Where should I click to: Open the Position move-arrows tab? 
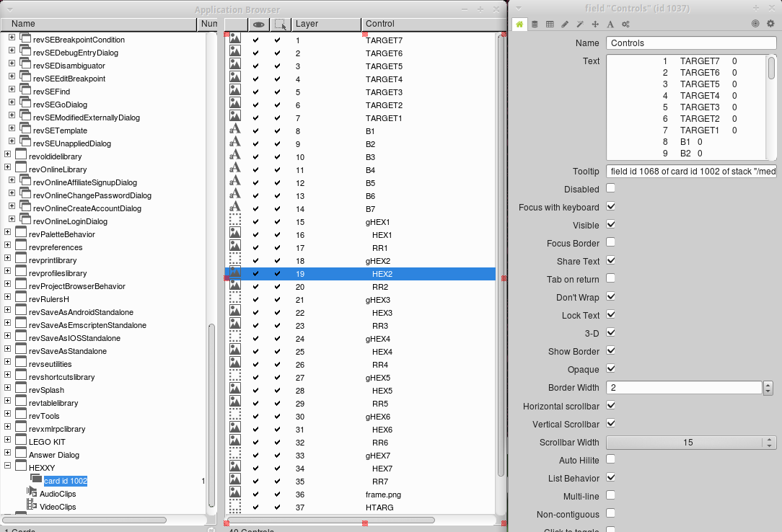595,24
